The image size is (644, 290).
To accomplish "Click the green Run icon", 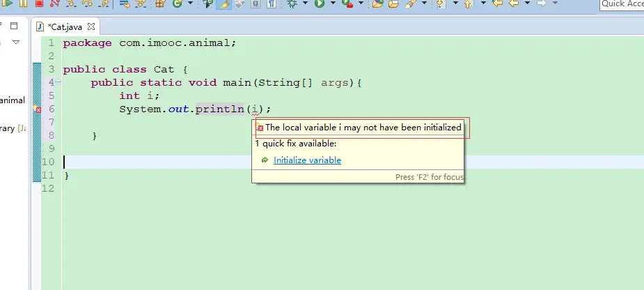I will tap(320, 3).
